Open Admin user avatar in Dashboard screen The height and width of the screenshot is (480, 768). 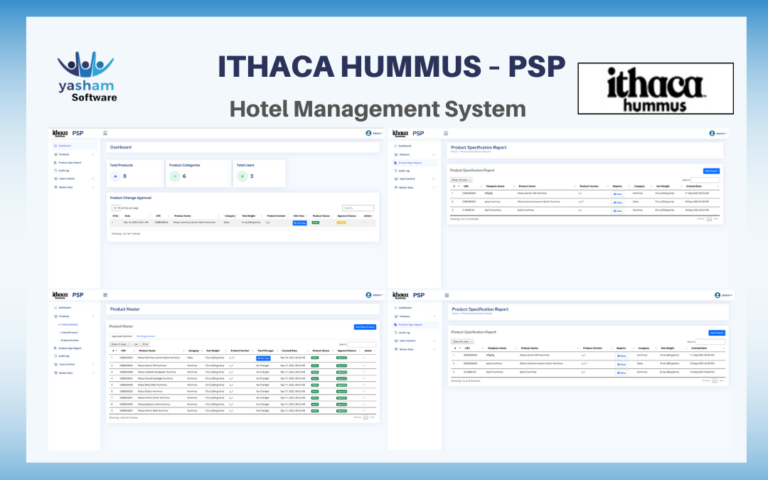[x=368, y=133]
